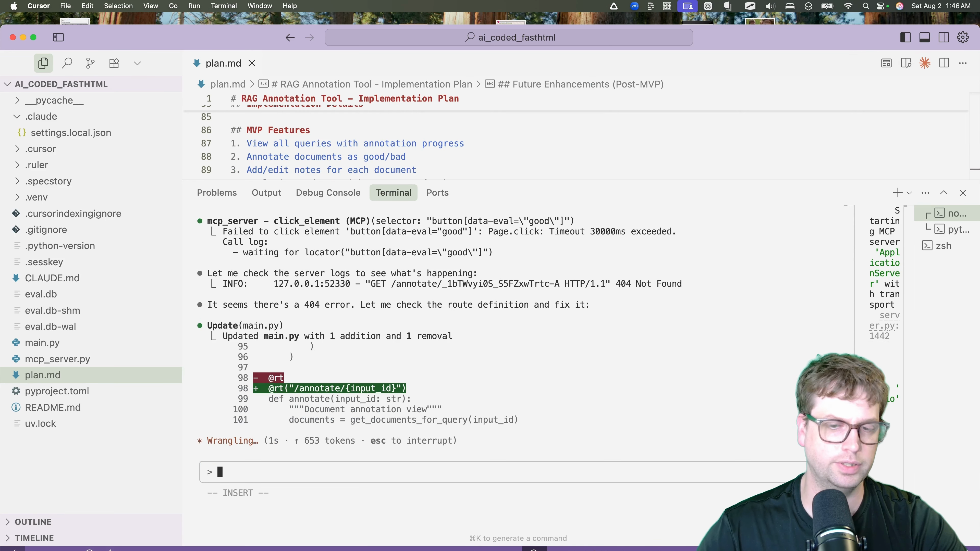Toggle the bottom panel layout

(x=924, y=37)
